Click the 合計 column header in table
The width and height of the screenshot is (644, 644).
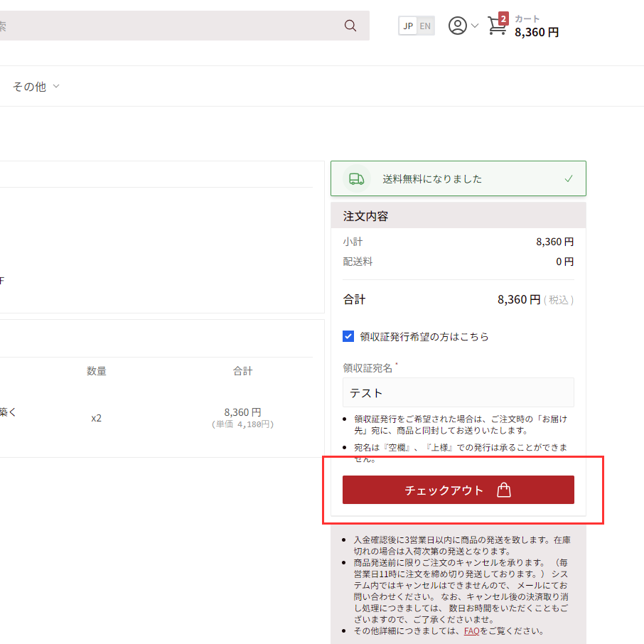pyautogui.click(x=242, y=371)
